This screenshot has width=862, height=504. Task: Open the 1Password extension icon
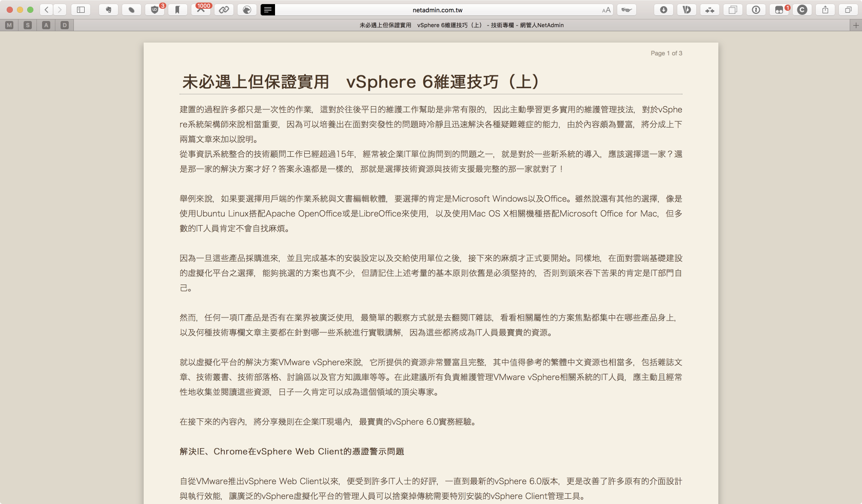pos(756,10)
